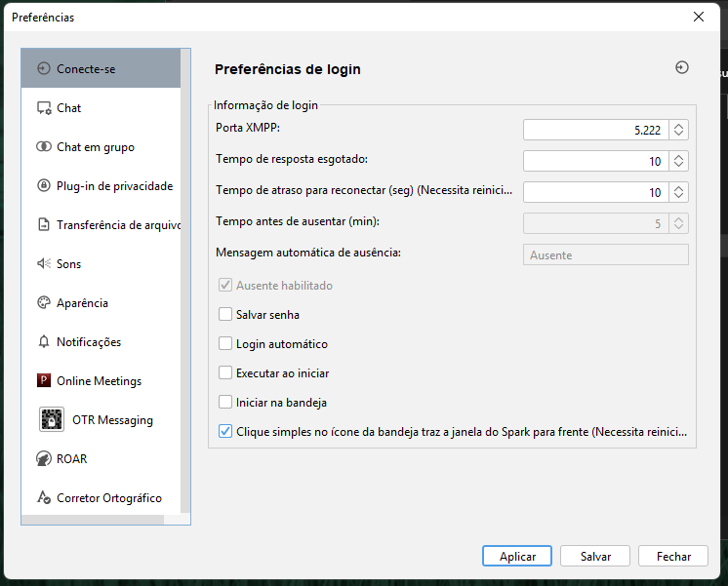Select the Chat em grupo section
Image resolution: width=728 pixels, height=586 pixels.
tap(101, 146)
